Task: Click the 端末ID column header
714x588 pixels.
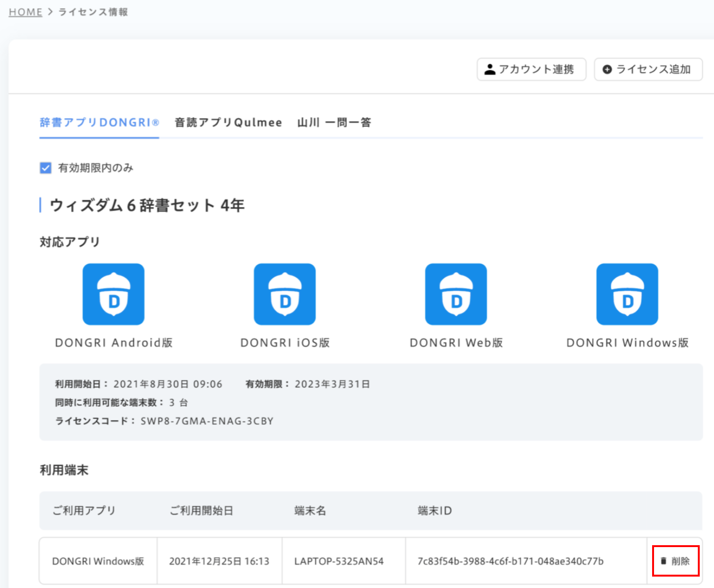Action: click(x=435, y=510)
